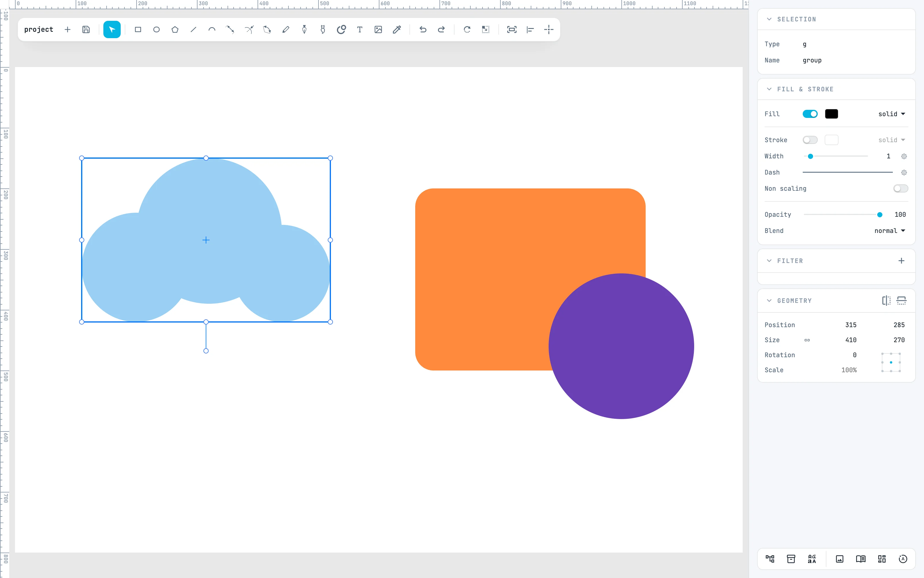Select the ellipse shape tool
The height and width of the screenshot is (578, 924).
[x=157, y=29]
